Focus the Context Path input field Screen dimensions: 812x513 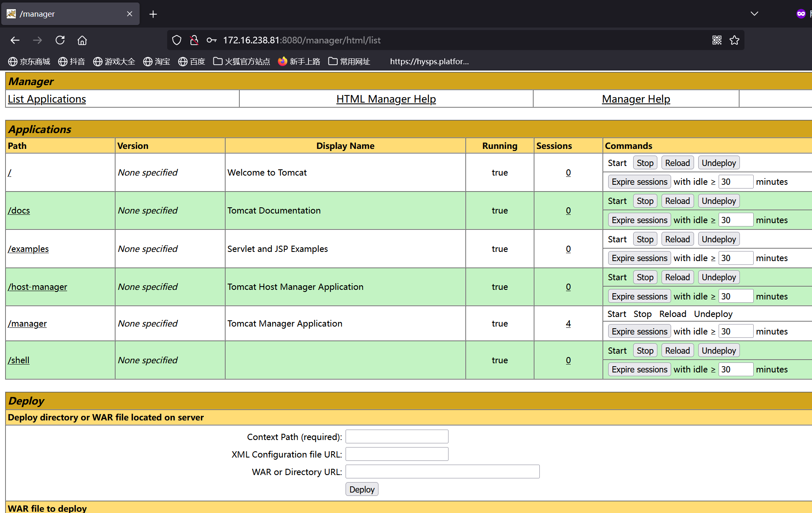pyautogui.click(x=397, y=437)
